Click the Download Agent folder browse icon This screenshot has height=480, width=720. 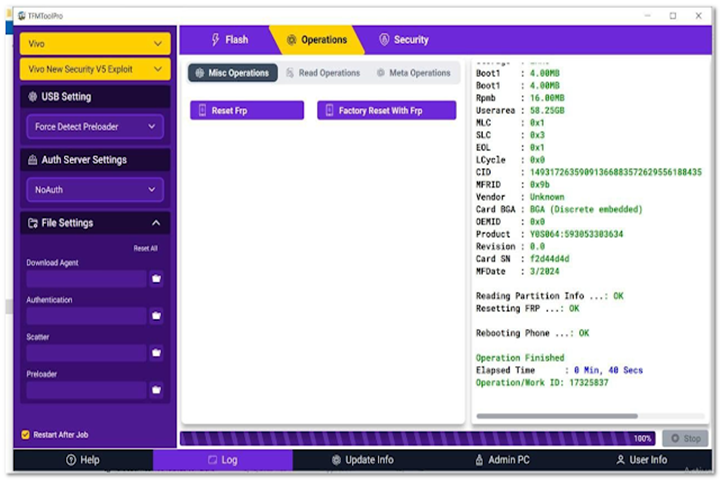point(156,279)
